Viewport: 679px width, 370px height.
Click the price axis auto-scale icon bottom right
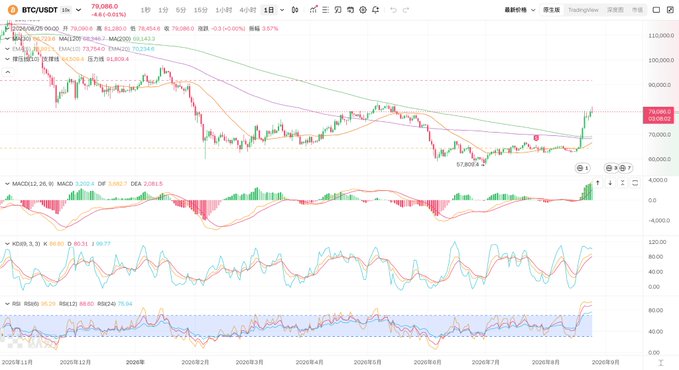pos(661,363)
